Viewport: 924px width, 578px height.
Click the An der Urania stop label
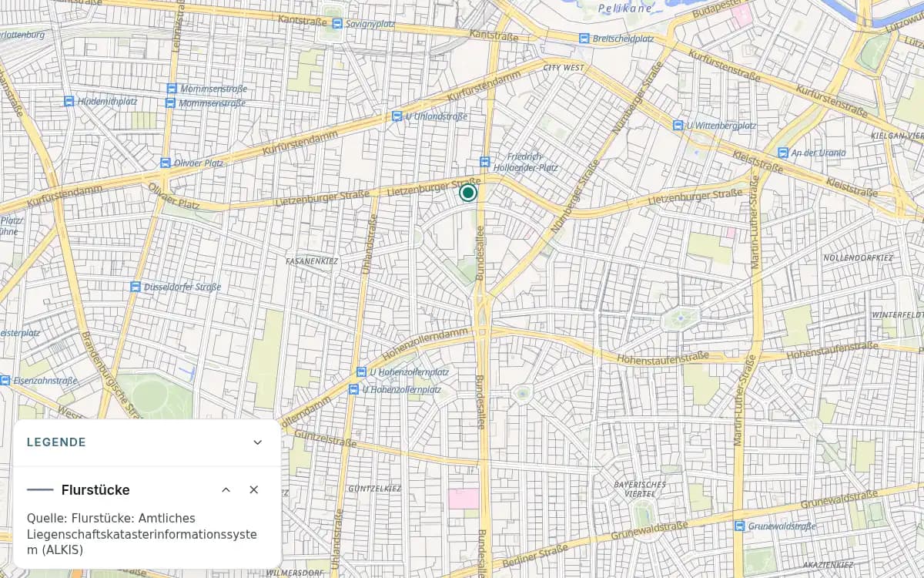819,153
